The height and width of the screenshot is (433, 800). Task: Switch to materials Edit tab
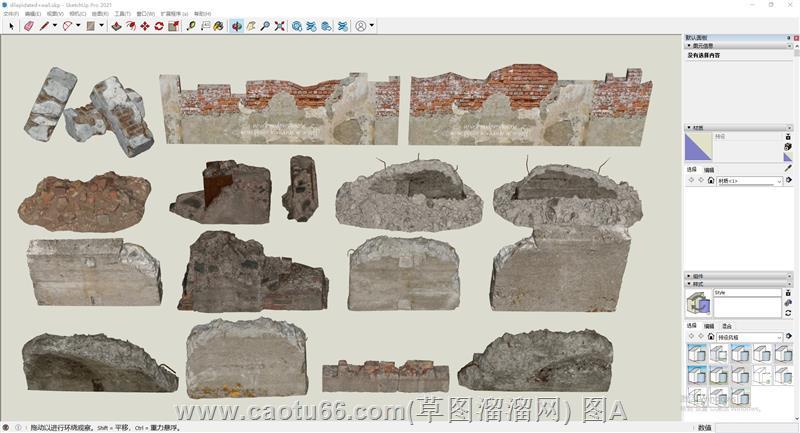click(709, 170)
